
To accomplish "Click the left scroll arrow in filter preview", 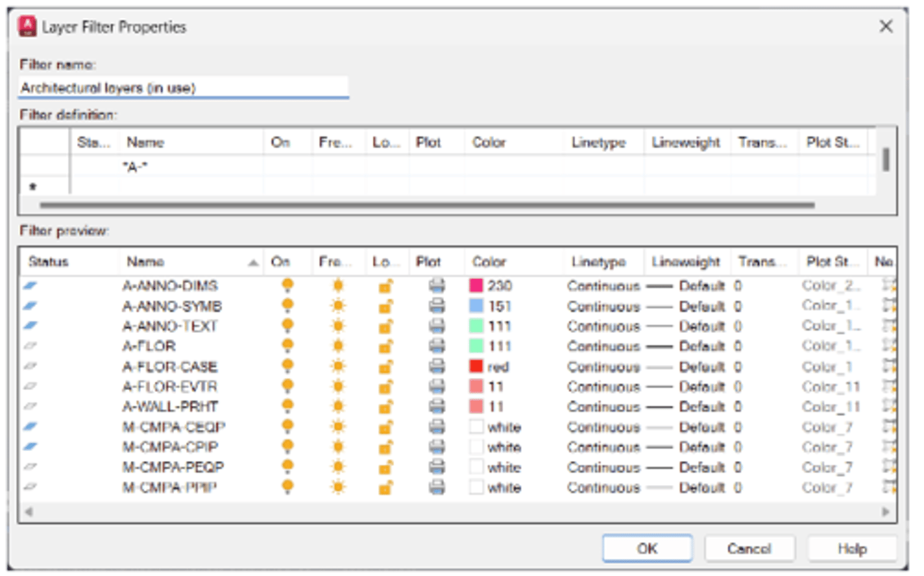I will [28, 512].
